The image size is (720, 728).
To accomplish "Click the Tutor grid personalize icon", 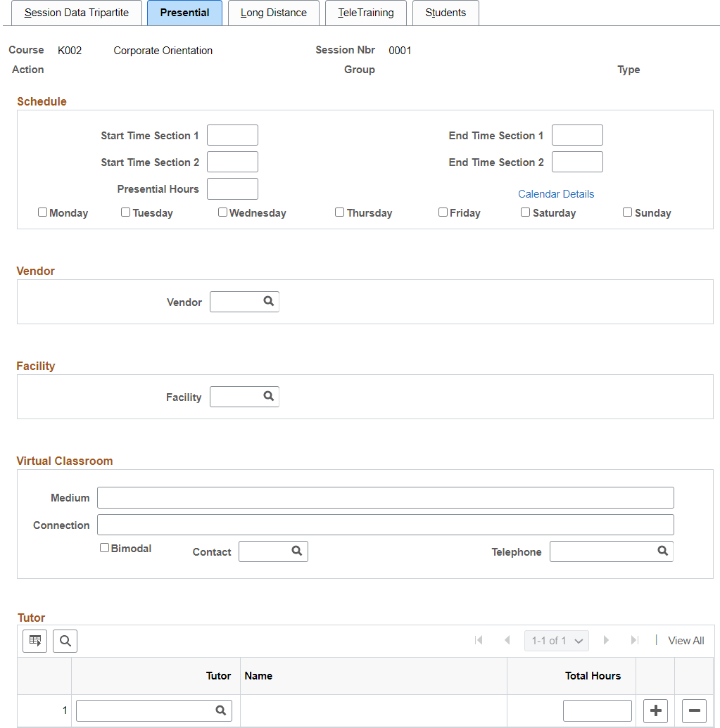I will coord(35,641).
